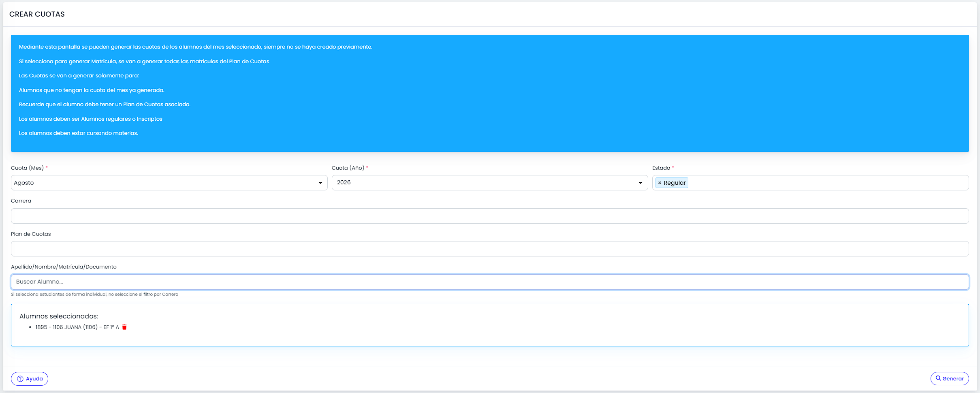Delete selected student 1106 JUANA with trash icon
Image resolution: width=980 pixels, height=393 pixels.
click(x=124, y=327)
